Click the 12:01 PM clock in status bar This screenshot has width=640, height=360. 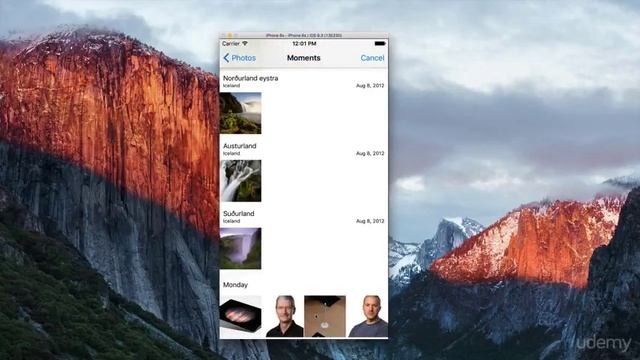click(x=304, y=43)
